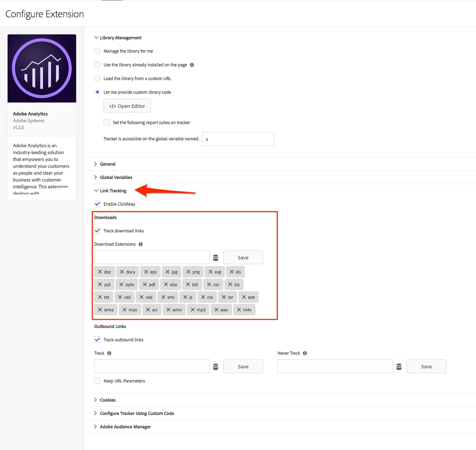This screenshot has height=450, width=476.
Task: Select Load the library from custom URL
Action: coord(97,78)
